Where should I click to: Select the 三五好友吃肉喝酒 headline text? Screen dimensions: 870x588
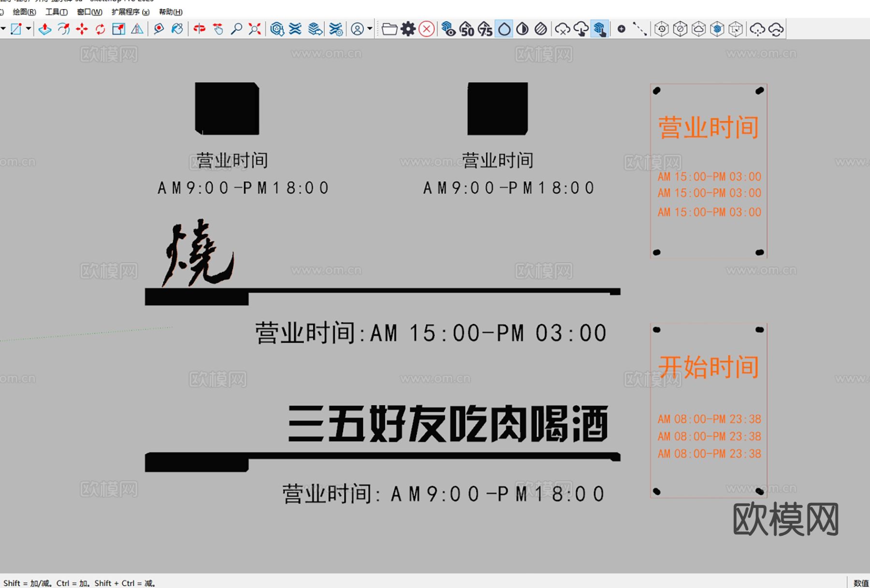(448, 424)
